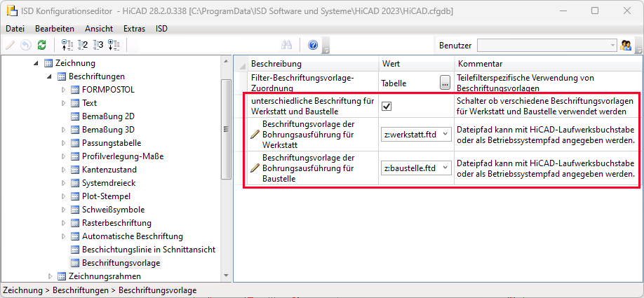Image resolution: width=644 pixels, height=298 pixels.
Task: Click breadcrumb path in status bar
Action: pyautogui.click(x=100, y=290)
